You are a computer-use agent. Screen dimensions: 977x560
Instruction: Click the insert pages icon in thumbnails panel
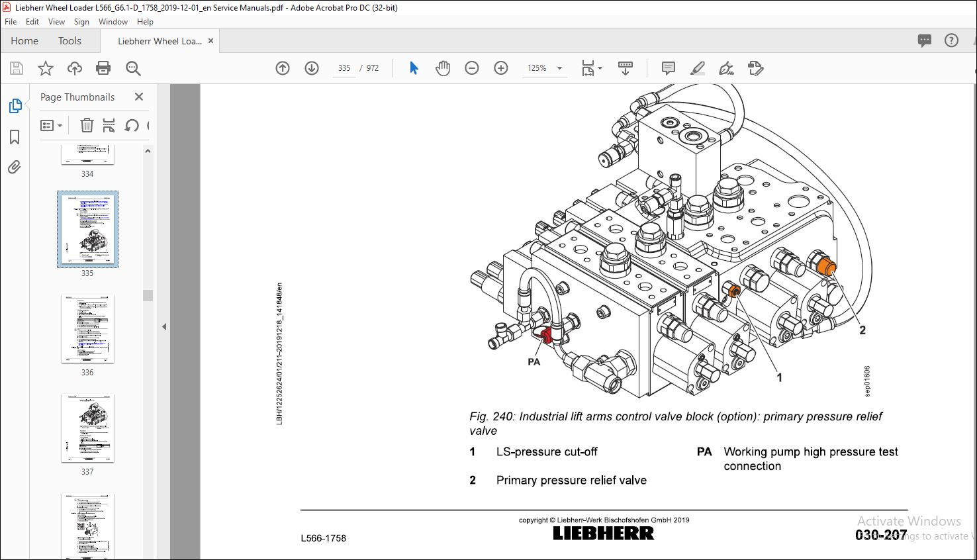point(109,125)
